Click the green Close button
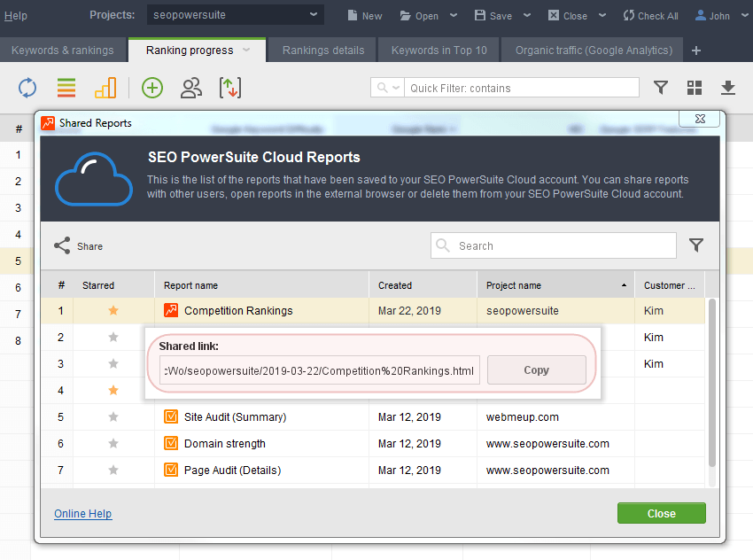Viewport: 753px width, 560px height. pyautogui.click(x=661, y=513)
